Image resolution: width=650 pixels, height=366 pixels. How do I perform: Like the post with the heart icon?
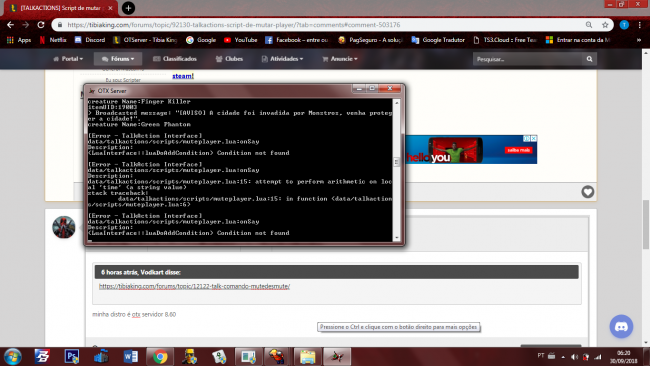tap(587, 192)
